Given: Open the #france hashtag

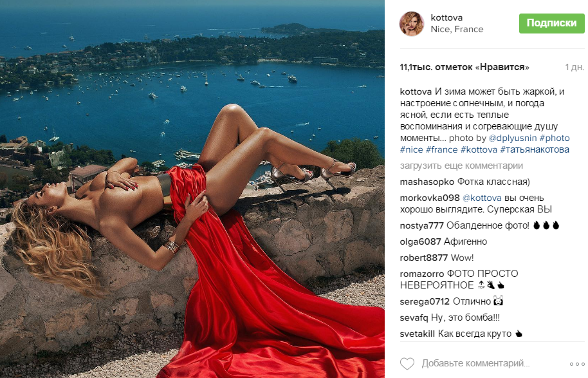Looking at the screenshot, I should tap(442, 150).
